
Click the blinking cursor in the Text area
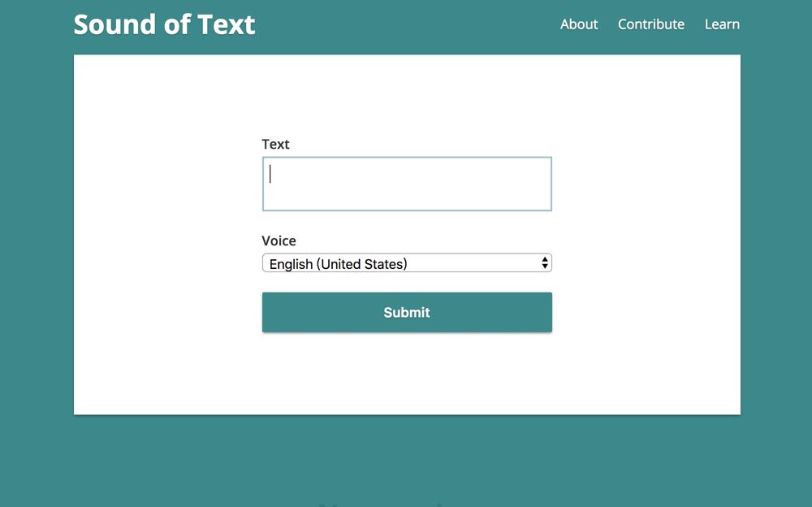click(270, 174)
